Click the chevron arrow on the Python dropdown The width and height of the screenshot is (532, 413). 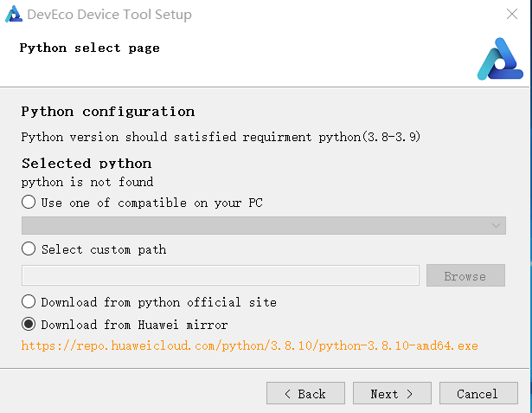(x=497, y=226)
